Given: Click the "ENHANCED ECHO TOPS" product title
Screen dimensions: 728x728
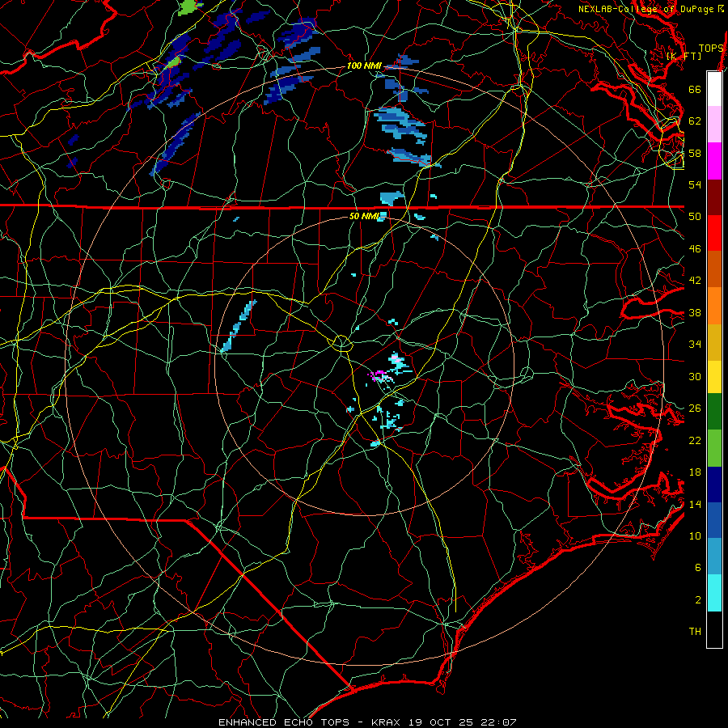Looking at the screenshot, I should pyautogui.click(x=284, y=722).
